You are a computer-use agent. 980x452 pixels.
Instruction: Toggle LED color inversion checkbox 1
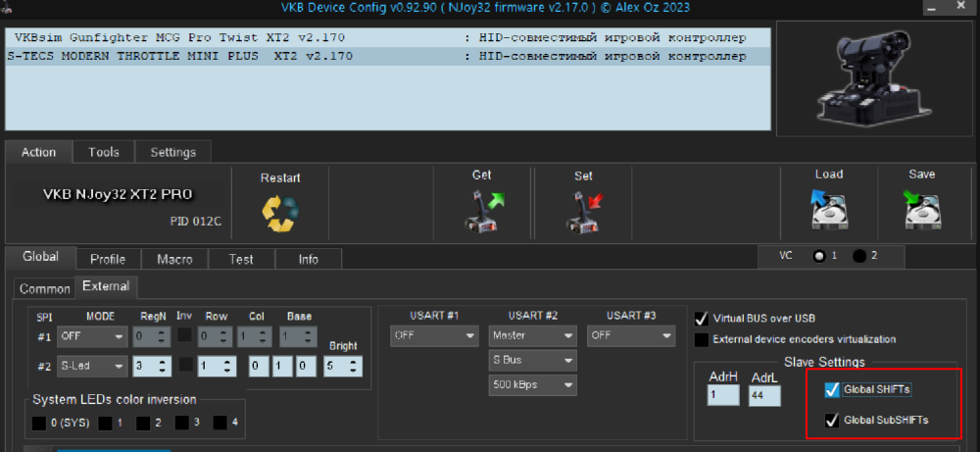(105, 424)
